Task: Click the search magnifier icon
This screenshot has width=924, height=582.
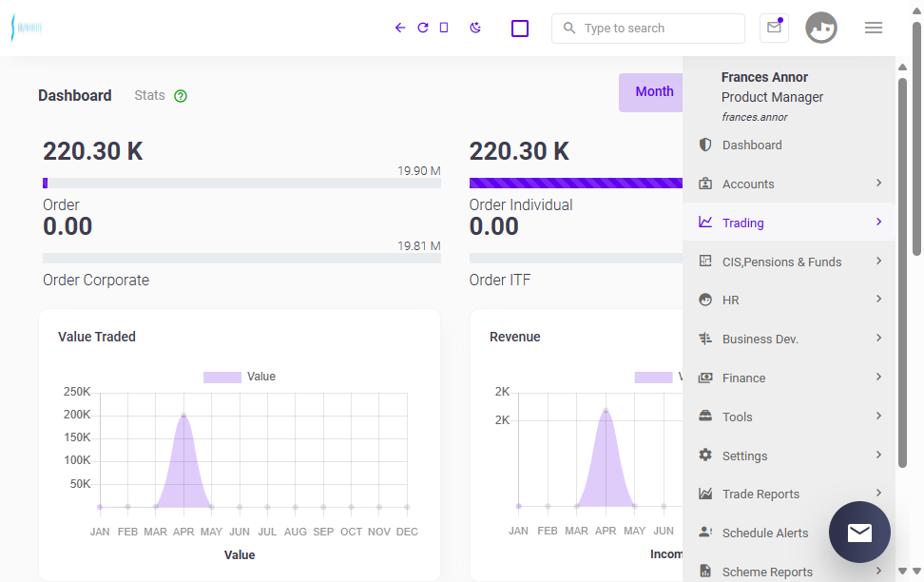Action: pyautogui.click(x=568, y=28)
